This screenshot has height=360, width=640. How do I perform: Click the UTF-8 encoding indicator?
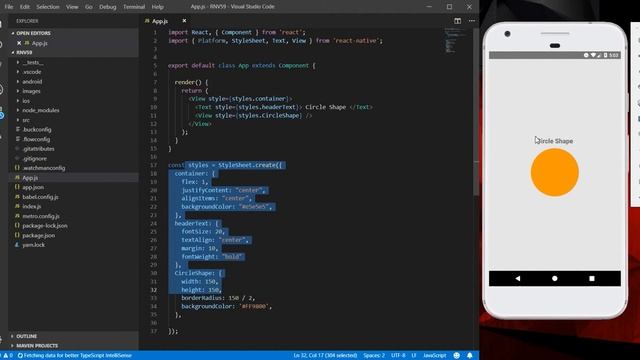(398, 356)
